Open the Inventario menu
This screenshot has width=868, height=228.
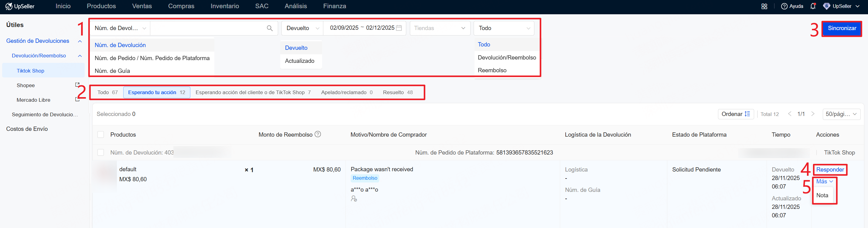[224, 6]
